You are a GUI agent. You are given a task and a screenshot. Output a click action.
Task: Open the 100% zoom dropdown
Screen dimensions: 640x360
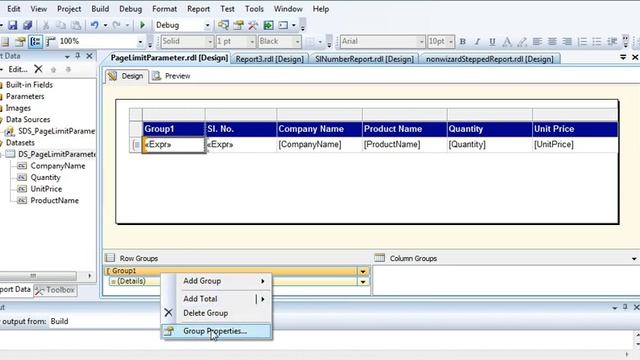(140, 41)
